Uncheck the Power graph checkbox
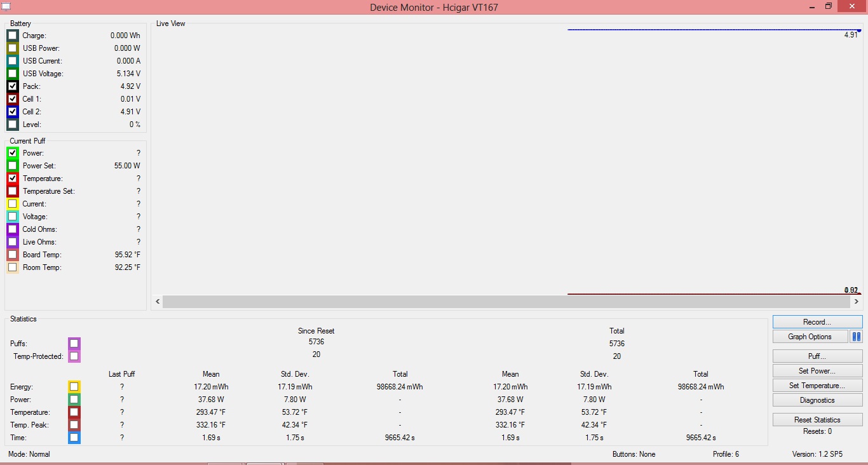868x465 pixels. [13, 153]
